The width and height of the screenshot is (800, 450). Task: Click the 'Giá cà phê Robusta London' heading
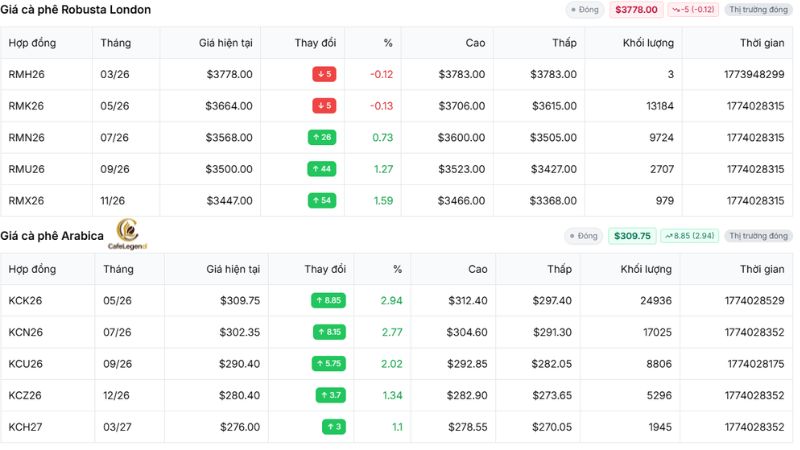(76, 10)
